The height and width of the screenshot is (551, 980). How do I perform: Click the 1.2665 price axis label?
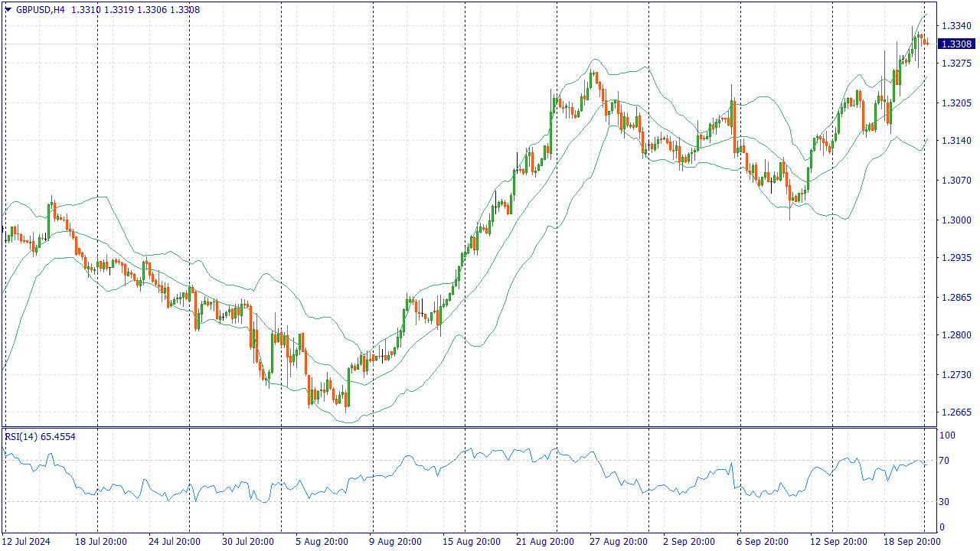point(956,413)
